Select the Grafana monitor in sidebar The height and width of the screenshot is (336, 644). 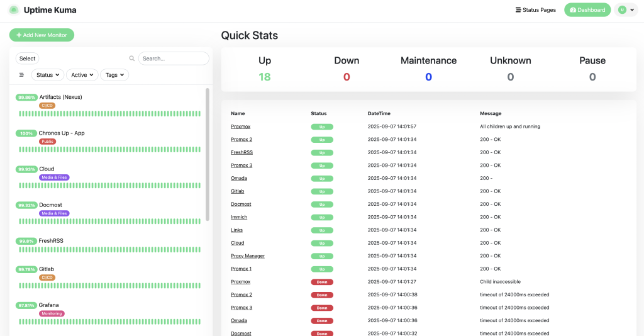48,305
